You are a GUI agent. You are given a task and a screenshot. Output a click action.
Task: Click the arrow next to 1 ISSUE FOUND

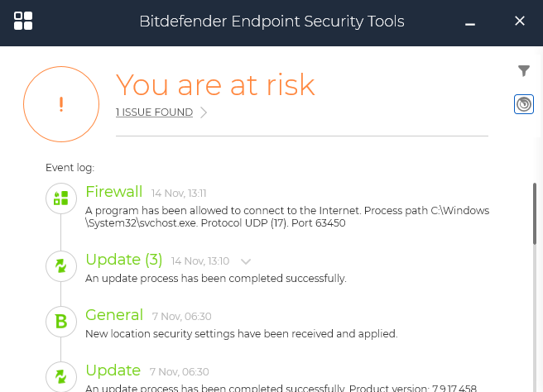pyautogui.click(x=204, y=112)
